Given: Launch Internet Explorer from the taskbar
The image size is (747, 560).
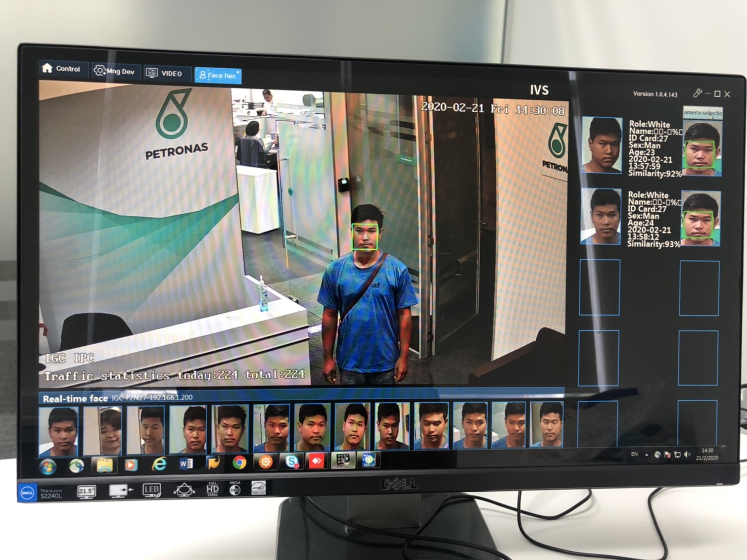Looking at the screenshot, I should point(159,464).
